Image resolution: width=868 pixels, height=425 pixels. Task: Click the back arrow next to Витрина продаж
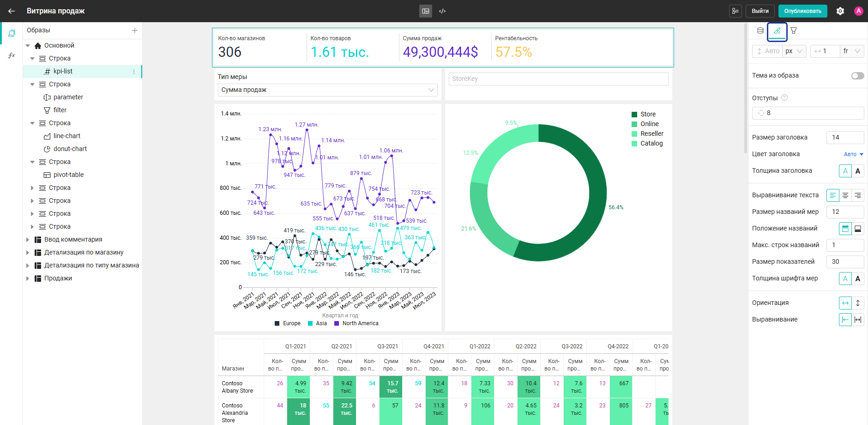pos(12,11)
